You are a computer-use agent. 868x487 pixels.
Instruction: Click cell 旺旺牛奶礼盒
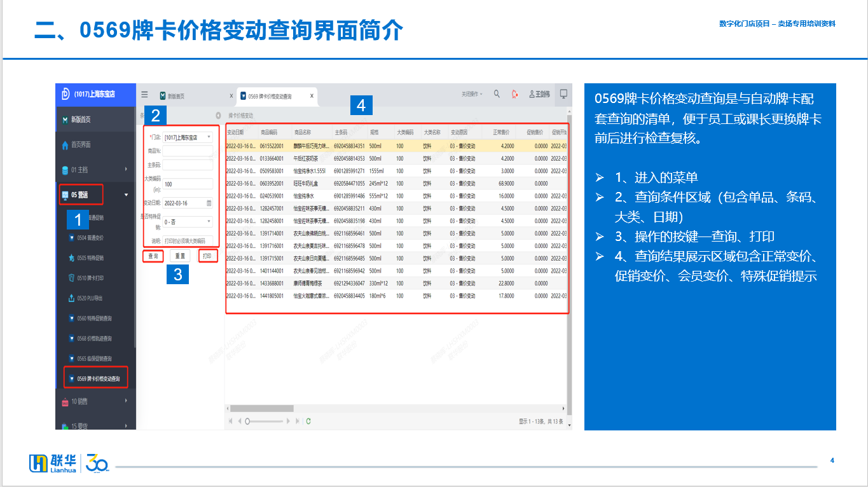click(x=312, y=183)
